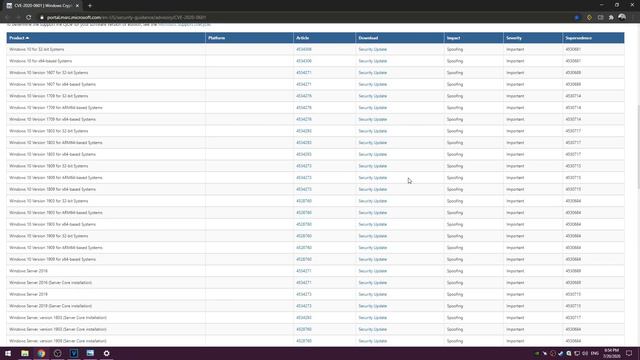This screenshot has height=360, width=640.
Task: Open the taskbar clock and date
Action: (x=611, y=353)
